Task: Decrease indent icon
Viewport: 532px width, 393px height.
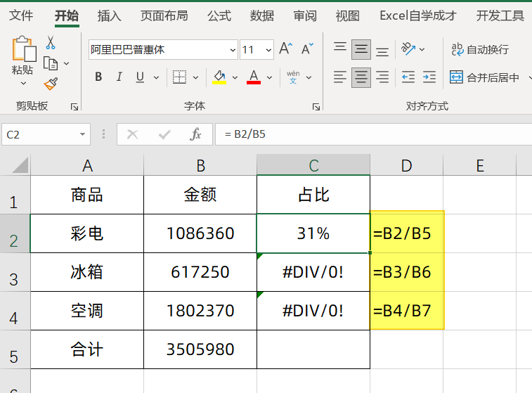Action: click(408, 77)
